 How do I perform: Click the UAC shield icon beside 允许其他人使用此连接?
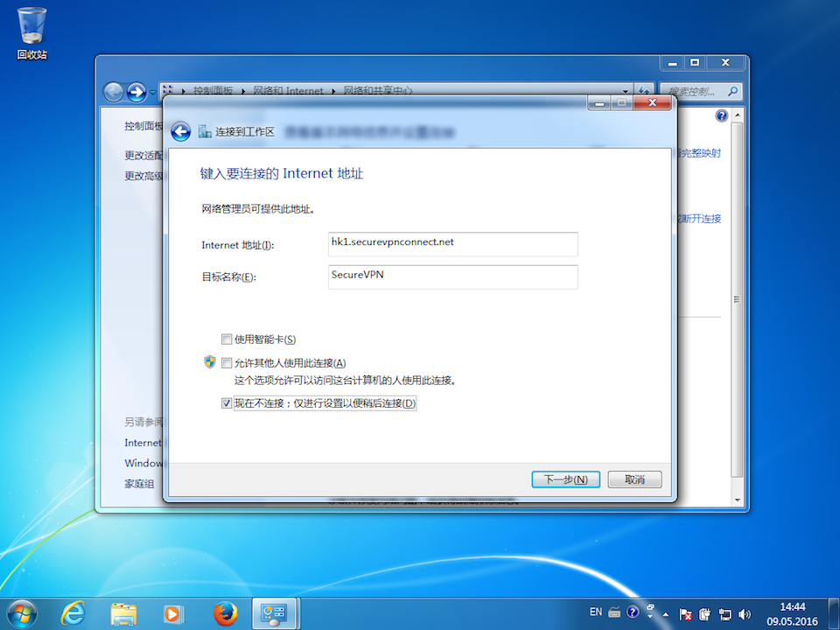209,362
